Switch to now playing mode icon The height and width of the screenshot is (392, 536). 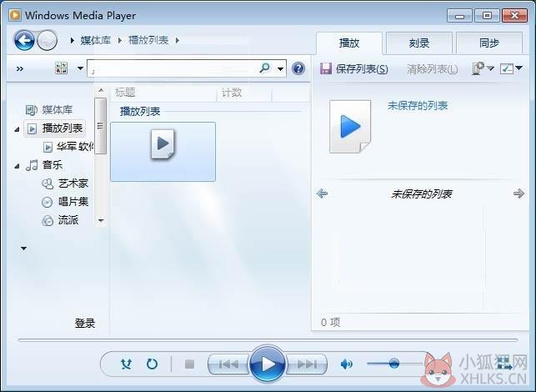pos(503,364)
